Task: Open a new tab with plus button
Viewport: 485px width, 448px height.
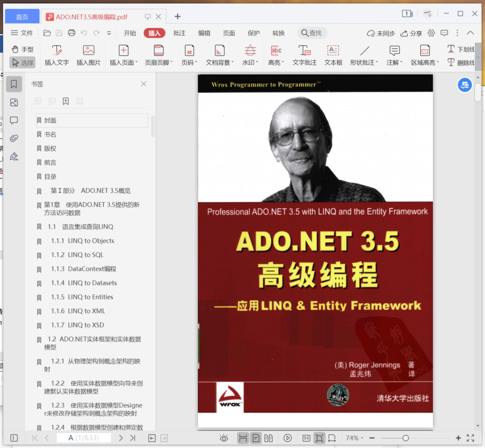Action: click(x=178, y=17)
